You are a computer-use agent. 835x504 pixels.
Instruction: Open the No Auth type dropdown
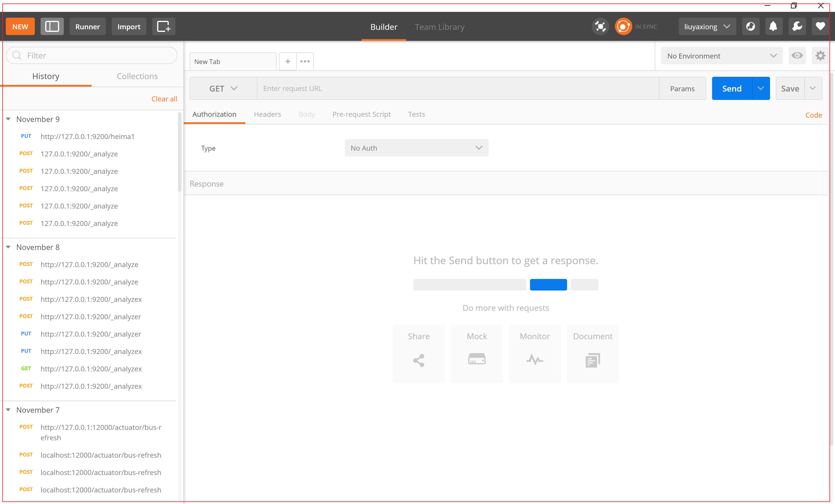pos(416,147)
